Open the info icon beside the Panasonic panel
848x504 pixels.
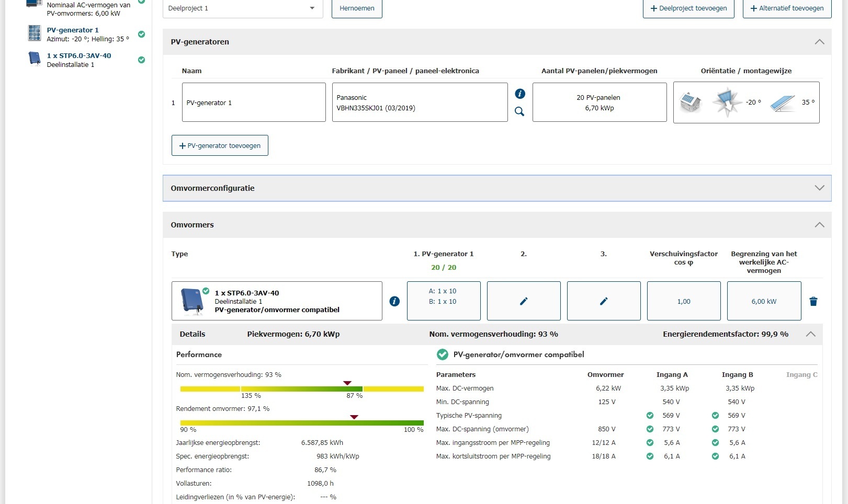click(519, 94)
